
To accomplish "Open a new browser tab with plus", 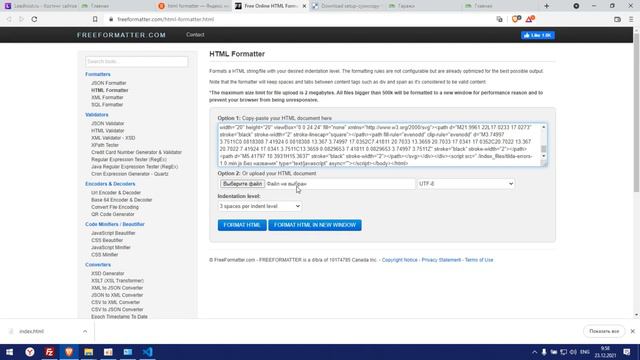I will pyautogui.click(x=547, y=6).
